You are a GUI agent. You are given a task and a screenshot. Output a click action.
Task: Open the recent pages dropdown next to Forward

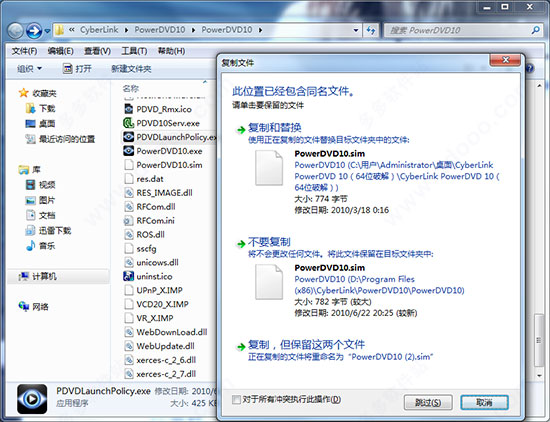pyautogui.click(x=47, y=31)
